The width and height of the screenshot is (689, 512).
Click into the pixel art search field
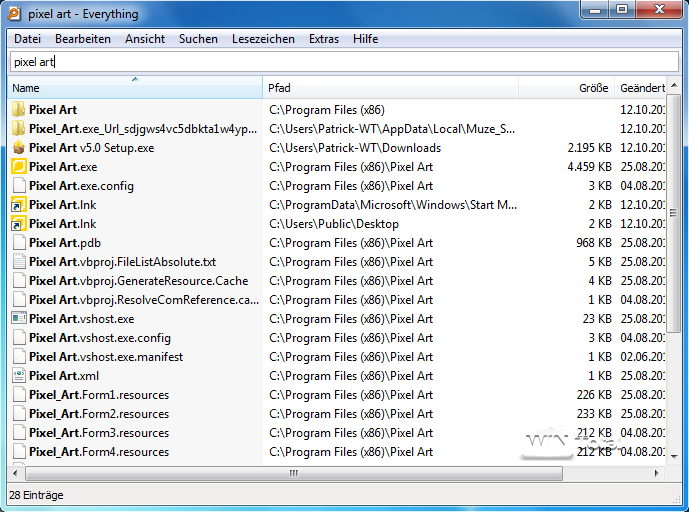tap(344, 62)
